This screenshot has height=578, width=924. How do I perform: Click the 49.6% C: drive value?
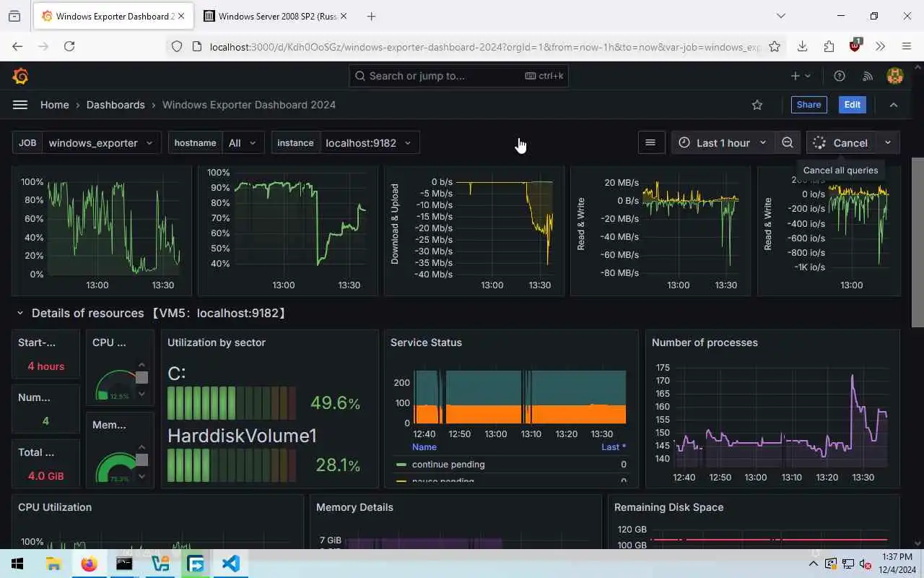(x=335, y=403)
